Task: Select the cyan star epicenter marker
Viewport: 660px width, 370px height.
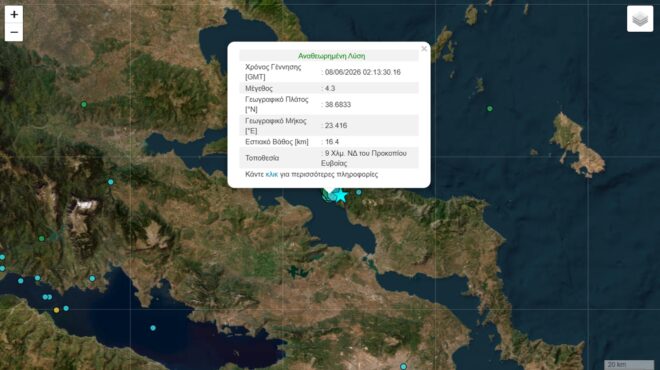Action: tap(340, 195)
